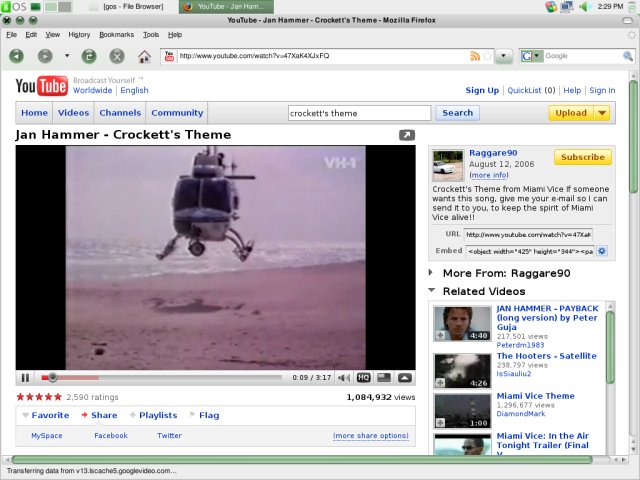Click the YouTube favicon in address bar
The height and width of the screenshot is (480, 640).
click(169, 56)
